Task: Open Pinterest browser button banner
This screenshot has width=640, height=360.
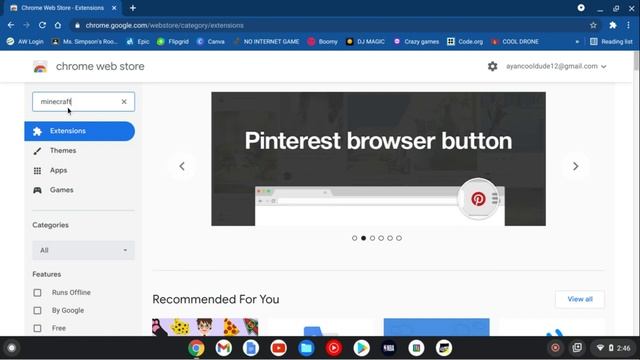Action: coord(378,159)
